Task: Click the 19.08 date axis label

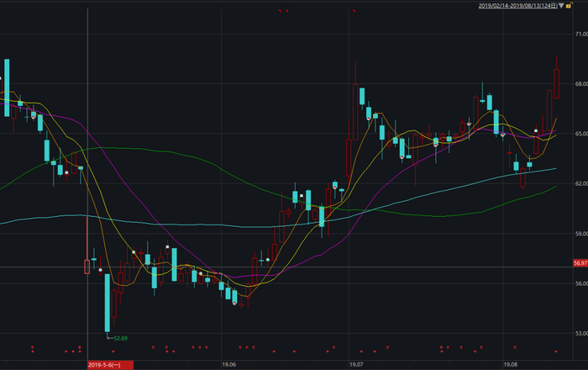Action: click(508, 364)
